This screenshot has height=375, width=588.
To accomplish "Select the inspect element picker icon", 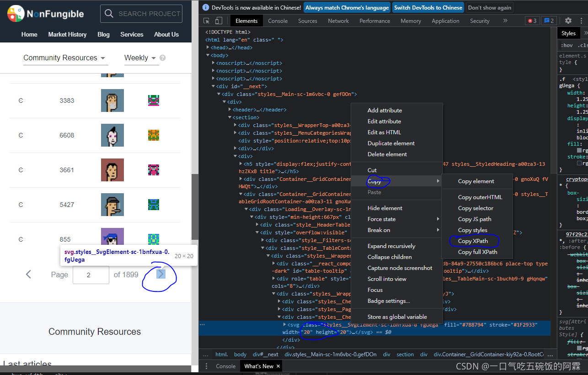I will point(207,21).
